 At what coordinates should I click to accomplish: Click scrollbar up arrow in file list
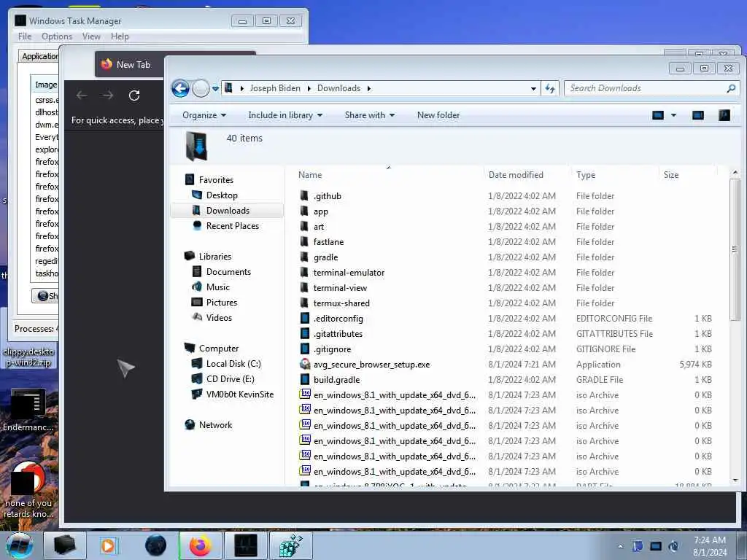click(x=735, y=172)
